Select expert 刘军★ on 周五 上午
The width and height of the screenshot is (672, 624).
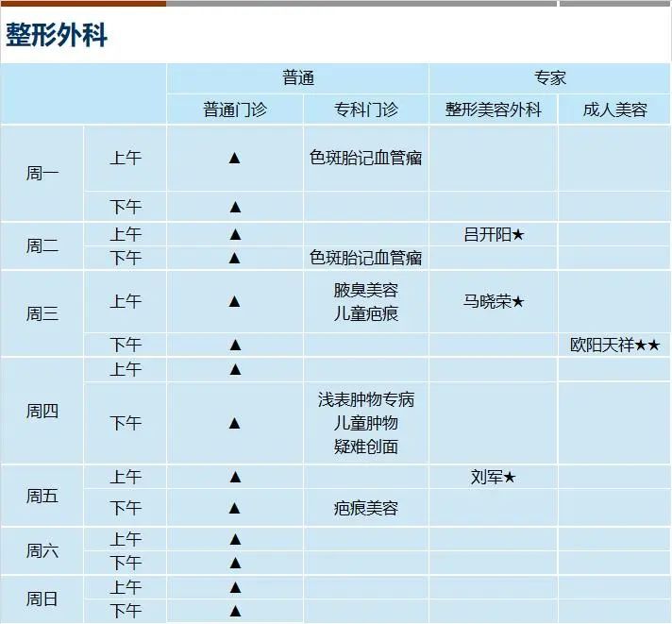[494, 477]
